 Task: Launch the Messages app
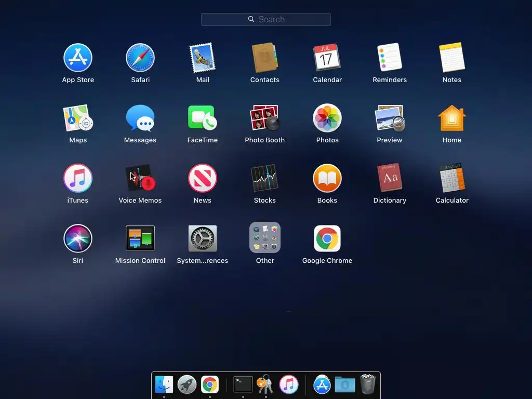pos(140,118)
